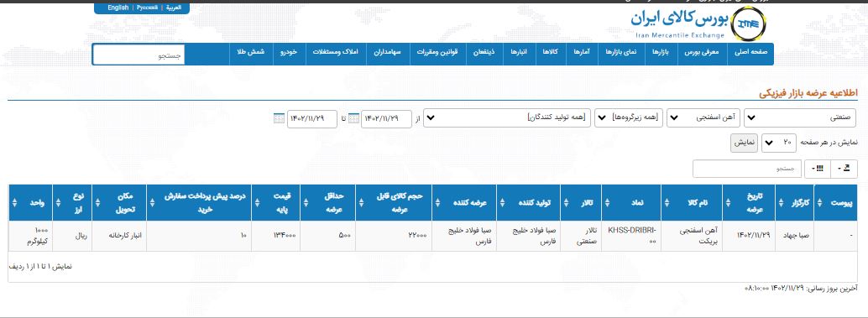Open calendar picker beside the end date
The width and height of the screenshot is (868, 318).
pos(279,118)
